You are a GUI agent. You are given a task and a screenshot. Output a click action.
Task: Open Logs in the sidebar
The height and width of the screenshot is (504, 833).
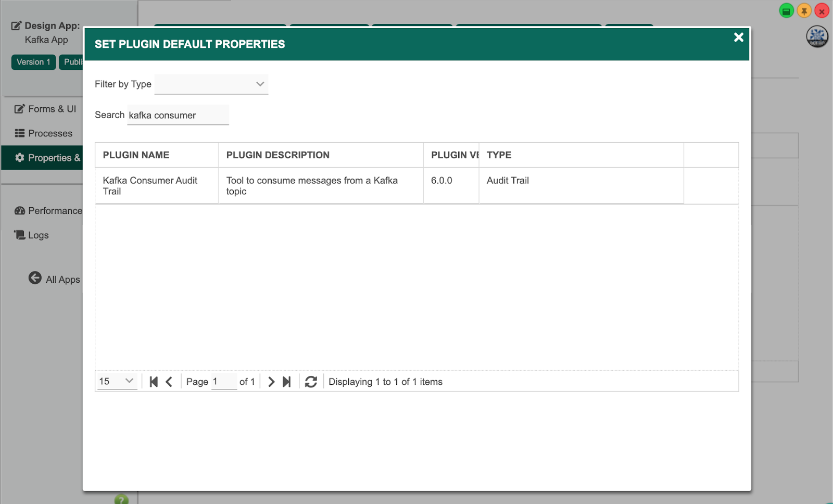point(32,235)
